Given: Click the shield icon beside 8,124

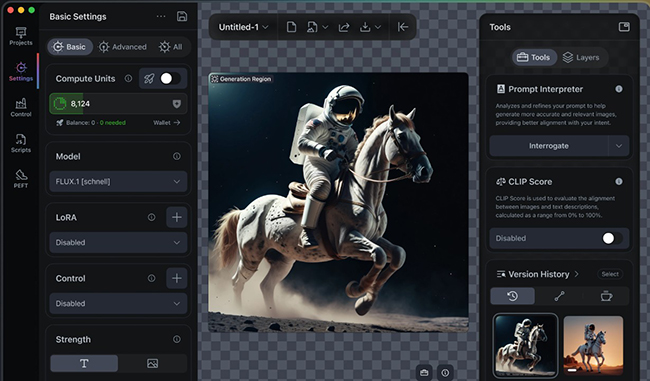Looking at the screenshot, I should (177, 104).
